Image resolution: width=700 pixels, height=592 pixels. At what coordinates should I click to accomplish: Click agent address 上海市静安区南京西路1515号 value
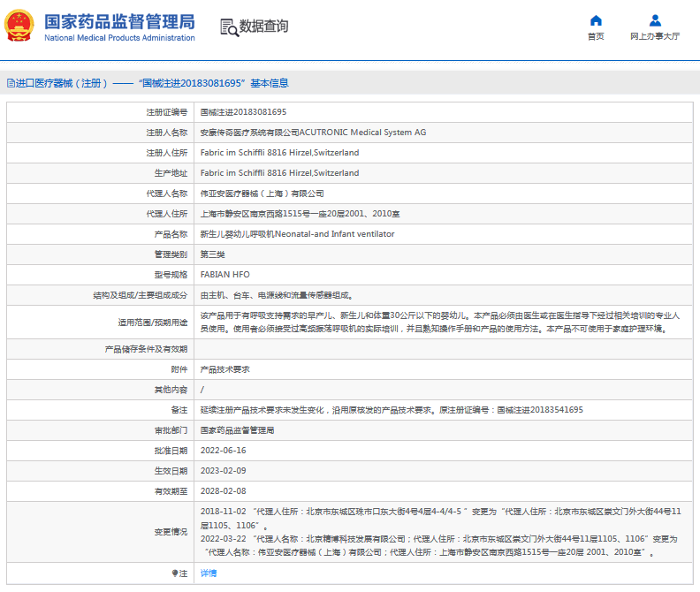[300, 214]
